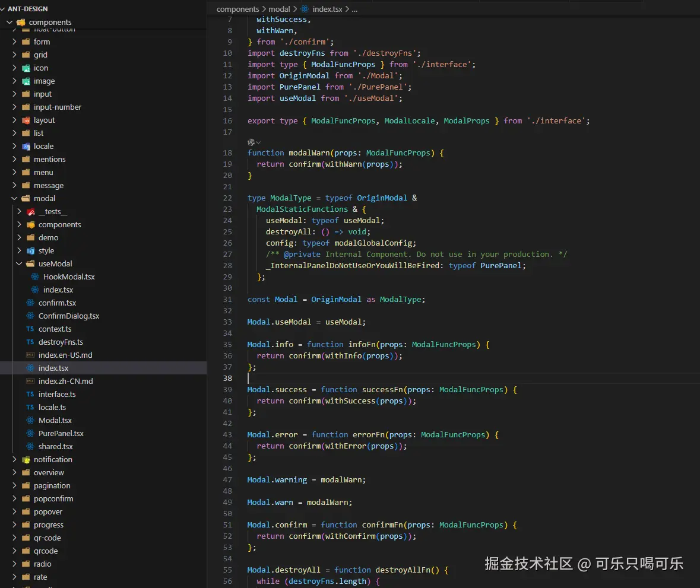Click './useModal' import path on line 14
Screen dimensions: 700x588
click(x=370, y=98)
